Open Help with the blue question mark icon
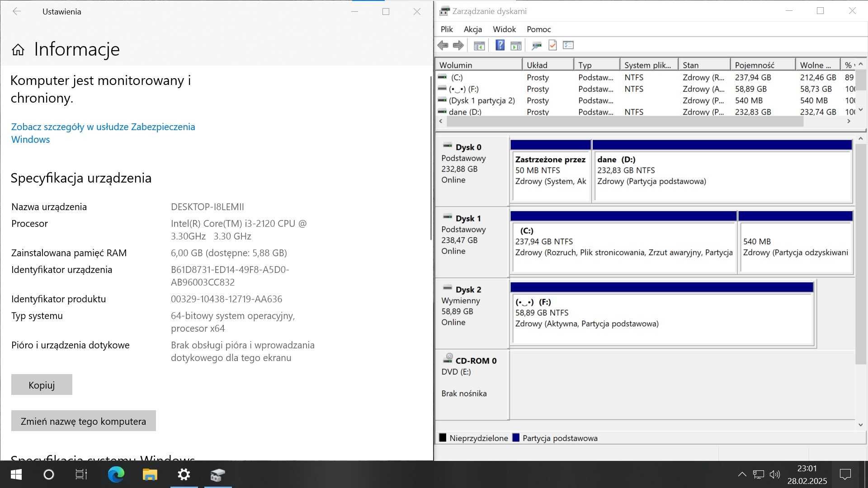 [x=500, y=45]
